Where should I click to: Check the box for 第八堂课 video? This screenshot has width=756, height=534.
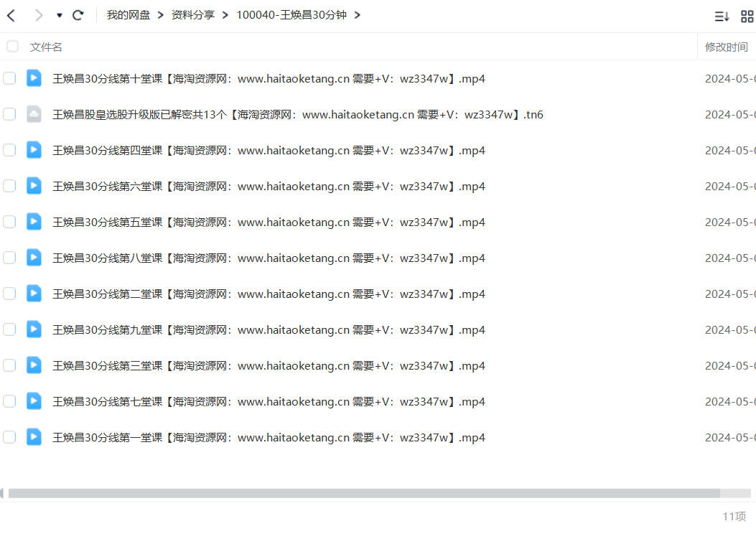9,258
